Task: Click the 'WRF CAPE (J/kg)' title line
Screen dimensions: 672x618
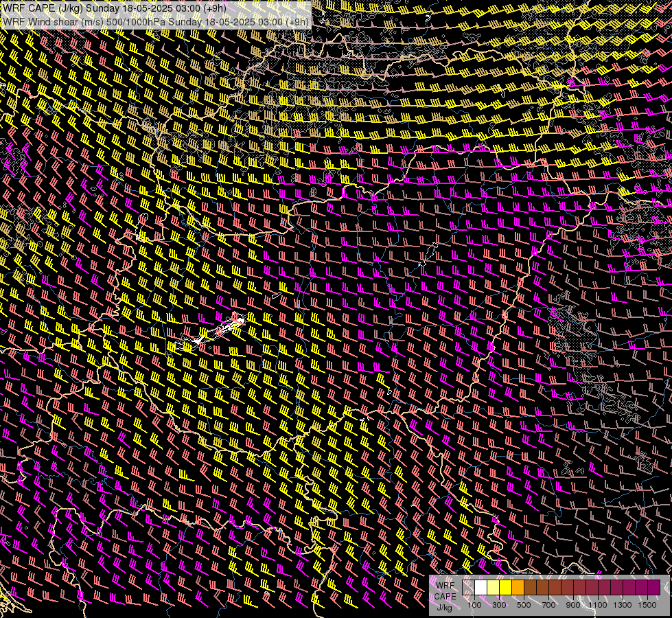Action: [x=115, y=8]
